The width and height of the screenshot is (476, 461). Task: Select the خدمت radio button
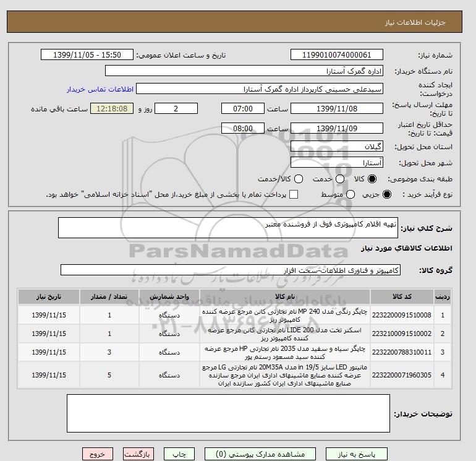click(340, 179)
